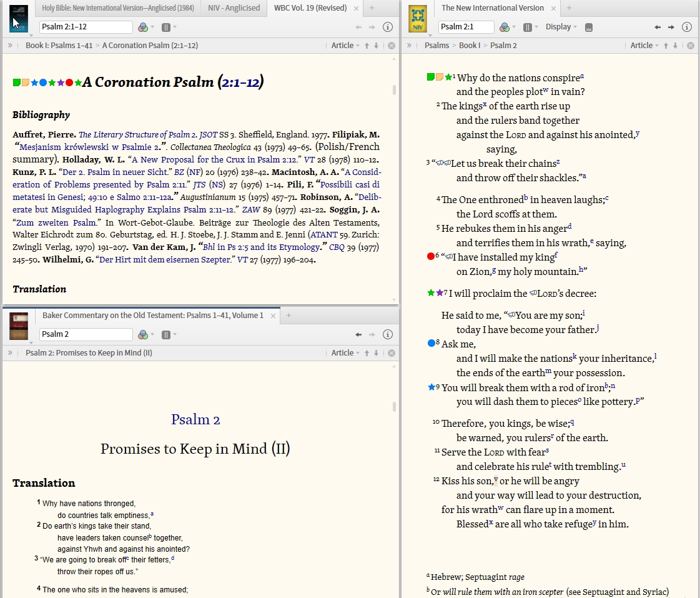The width and height of the screenshot is (700, 598).
Task: Click the NIV book cover icon
Action: [418, 19]
